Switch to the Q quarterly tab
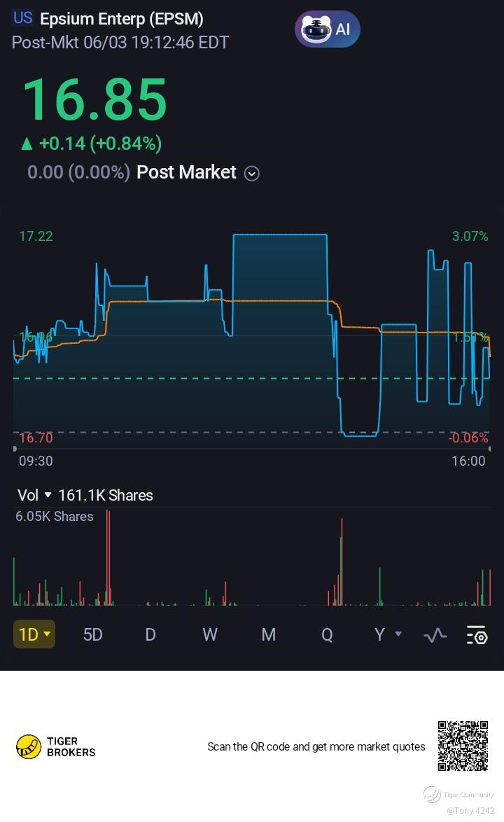The width and height of the screenshot is (504, 822). tap(327, 634)
